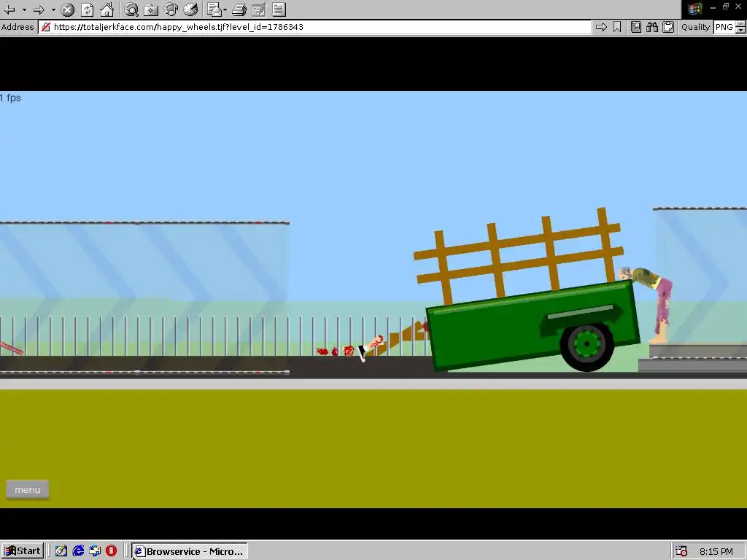The height and width of the screenshot is (560, 747).
Task: Open the bookmarks book icon
Action: click(x=636, y=27)
